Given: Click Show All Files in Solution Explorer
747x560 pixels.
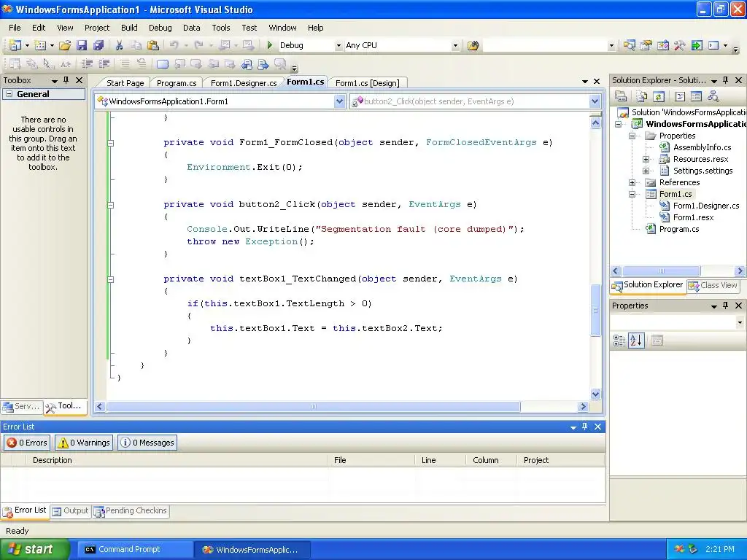Looking at the screenshot, I should 642,97.
